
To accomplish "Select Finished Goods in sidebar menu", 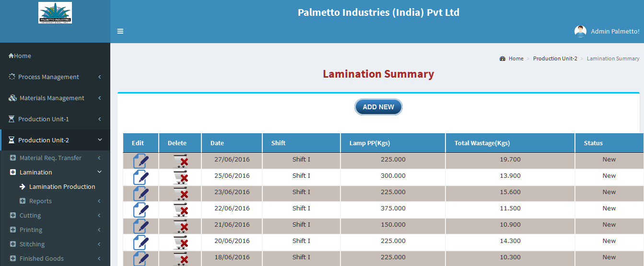I will click(42, 258).
